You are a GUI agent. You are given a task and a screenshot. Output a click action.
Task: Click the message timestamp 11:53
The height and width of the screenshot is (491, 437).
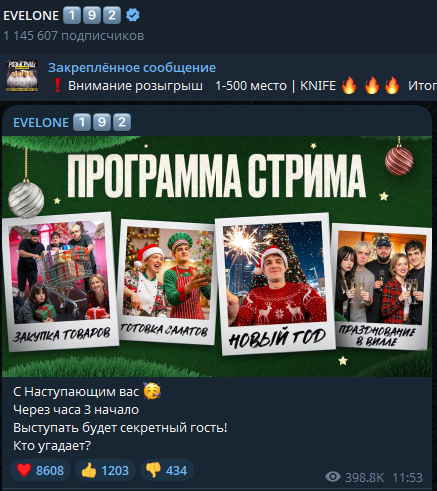click(407, 477)
